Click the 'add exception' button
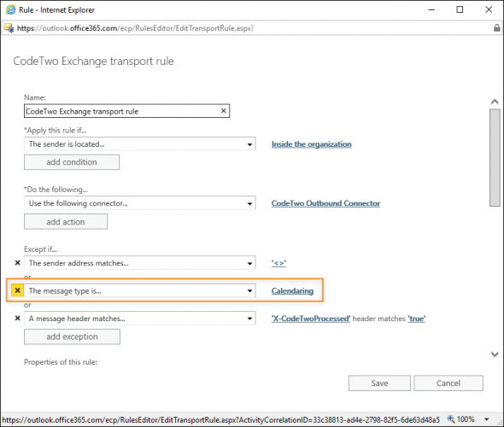504x427 pixels. [x=72, y=336]
